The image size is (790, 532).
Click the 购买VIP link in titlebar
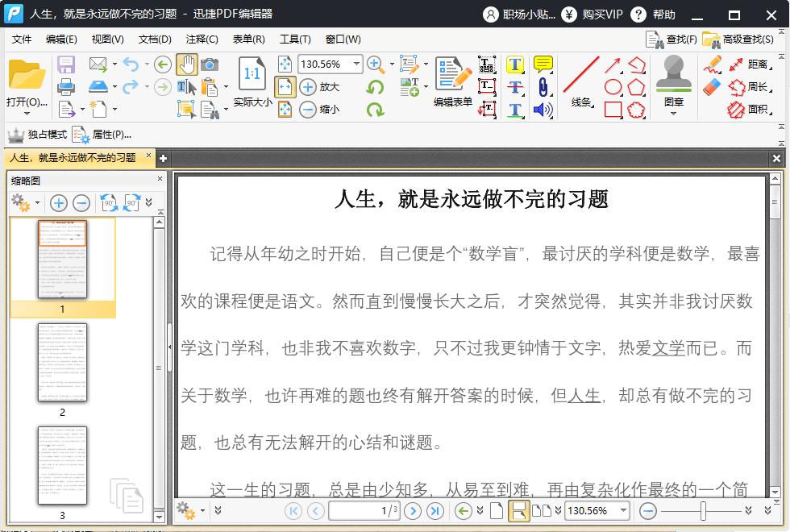pyautogui.click(x=601, y=14)
